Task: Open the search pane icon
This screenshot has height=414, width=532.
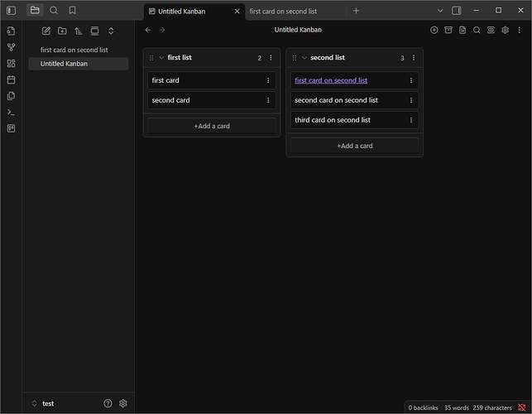Action: pos(54,11)
